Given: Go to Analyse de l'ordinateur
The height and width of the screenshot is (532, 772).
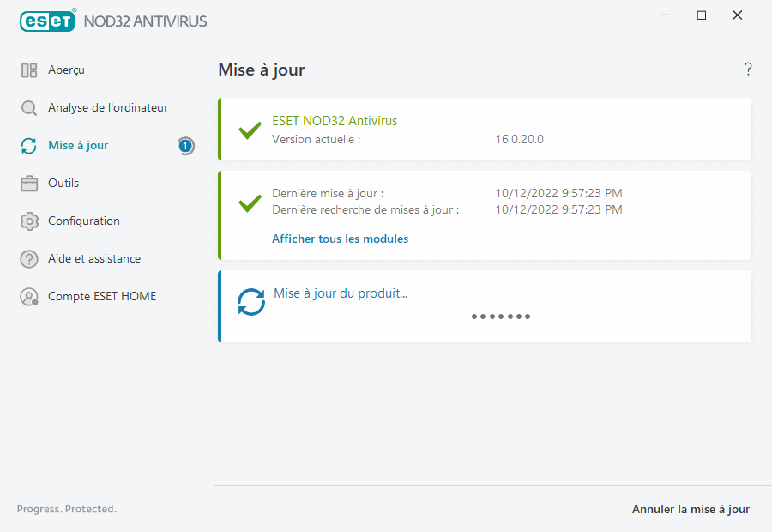Looking at the screenshot, I should [108, 108].
